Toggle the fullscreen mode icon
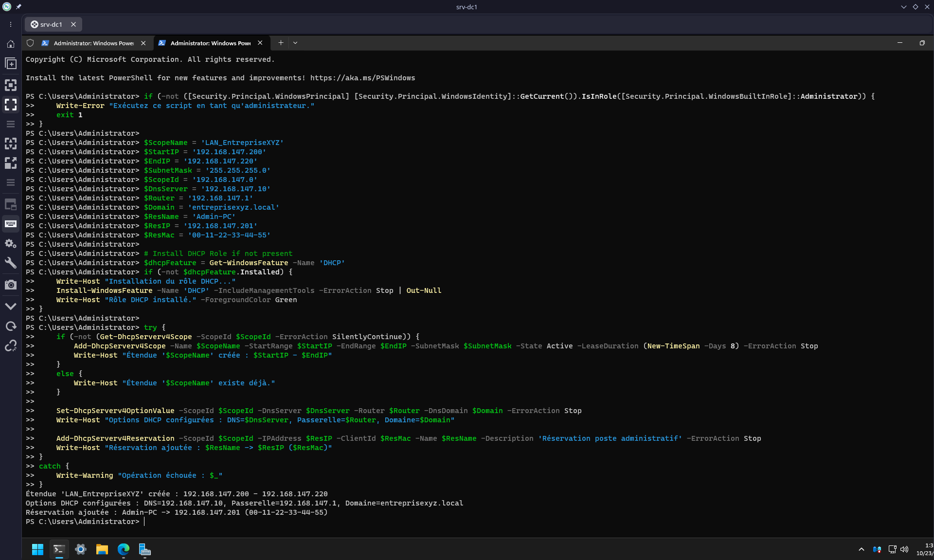The height and width of the screenshot is (560, 934). (x=11, y=105)
